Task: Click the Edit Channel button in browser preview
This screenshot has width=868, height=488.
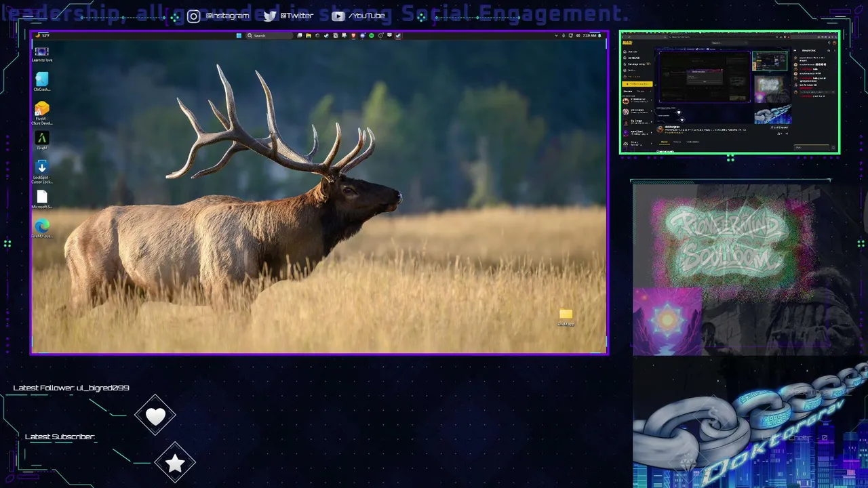Action: (x=780, y=127)
